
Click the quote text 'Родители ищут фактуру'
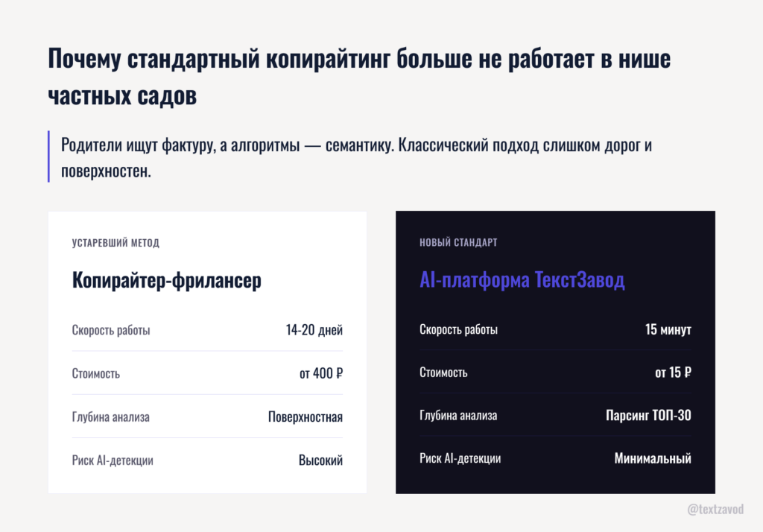[x=138, y=145]
